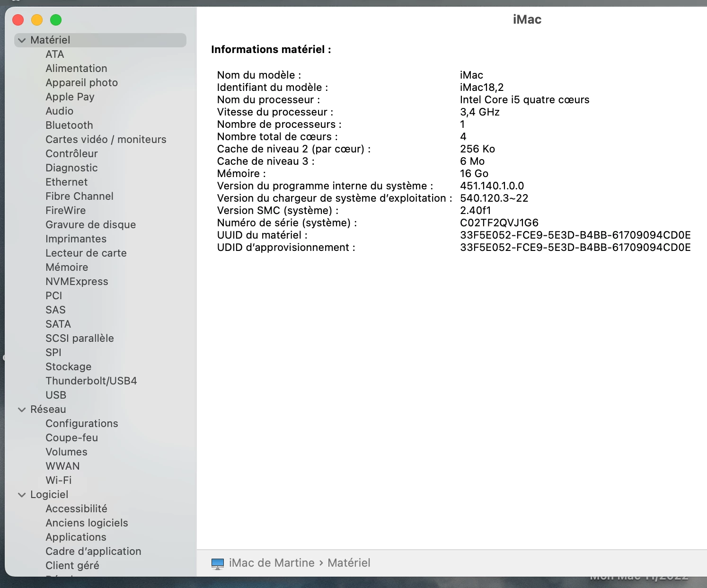707x588 pixels.
Task: Select the Logiciel category label
Action: coord(49,495)
